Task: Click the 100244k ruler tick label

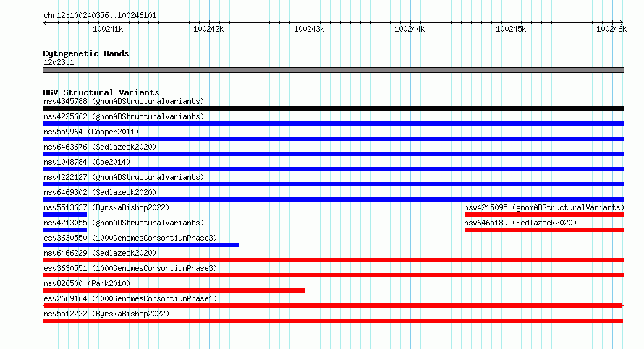Action: 410,29
